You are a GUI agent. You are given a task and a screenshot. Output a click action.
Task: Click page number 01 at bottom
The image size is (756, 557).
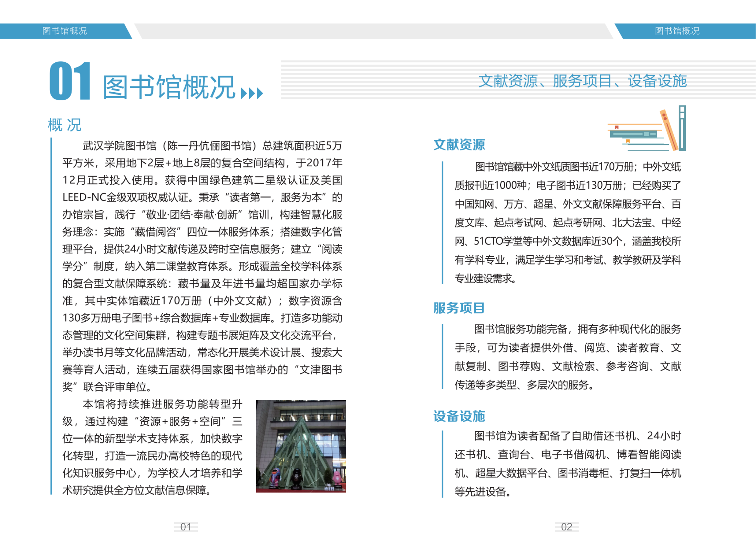point(186,527)
